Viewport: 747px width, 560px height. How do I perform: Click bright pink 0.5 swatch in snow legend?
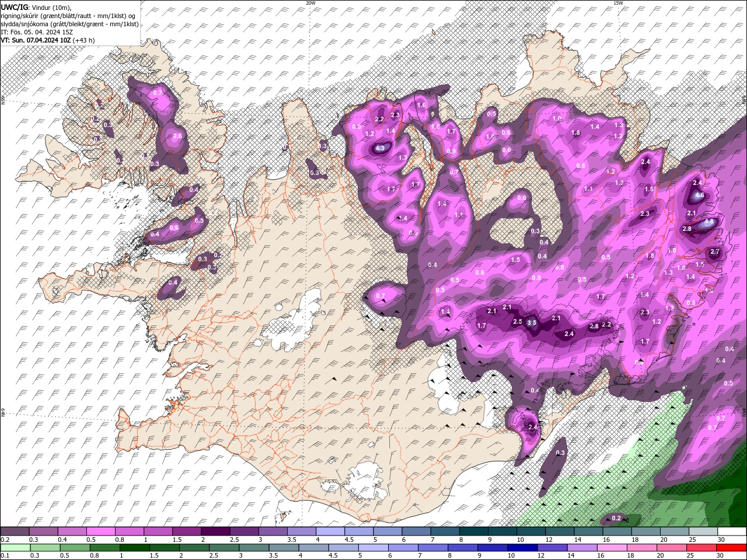point(101,531)
